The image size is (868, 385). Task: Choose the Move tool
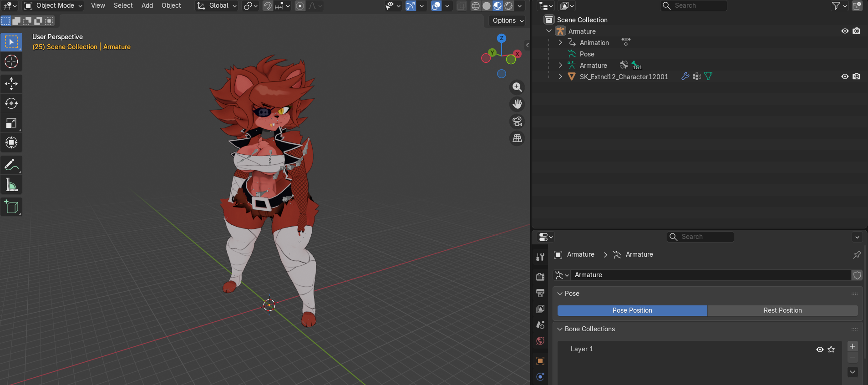click(x=11, y=84)
